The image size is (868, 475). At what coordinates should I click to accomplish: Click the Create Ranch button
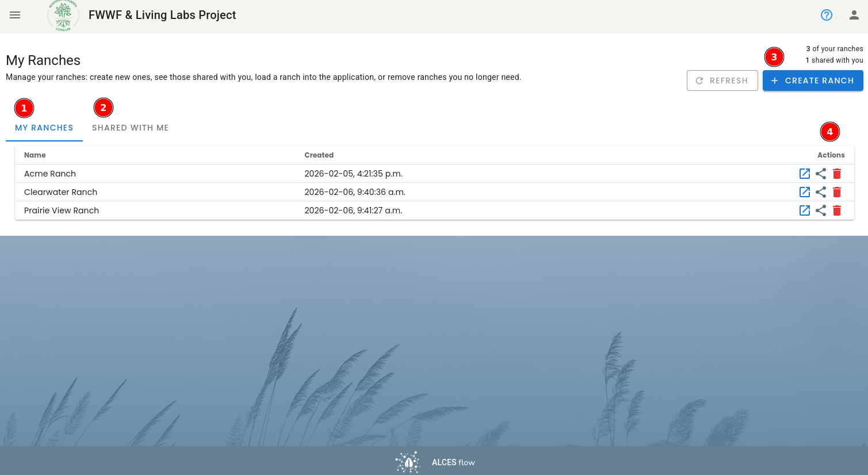[813, 81]
